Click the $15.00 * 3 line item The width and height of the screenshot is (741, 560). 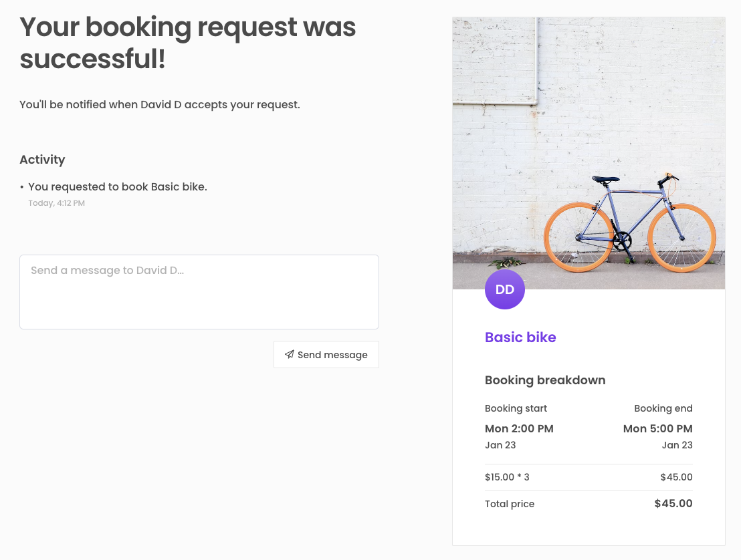(x=507, y=477)
